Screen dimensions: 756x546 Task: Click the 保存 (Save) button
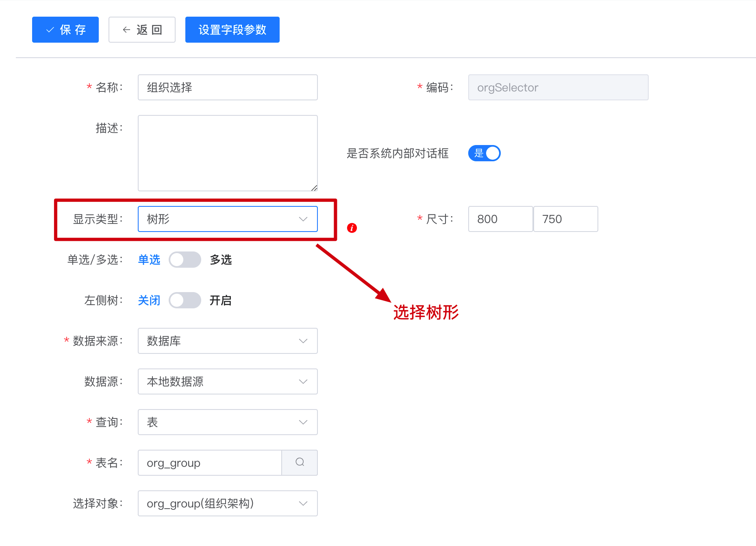point(65,30)
